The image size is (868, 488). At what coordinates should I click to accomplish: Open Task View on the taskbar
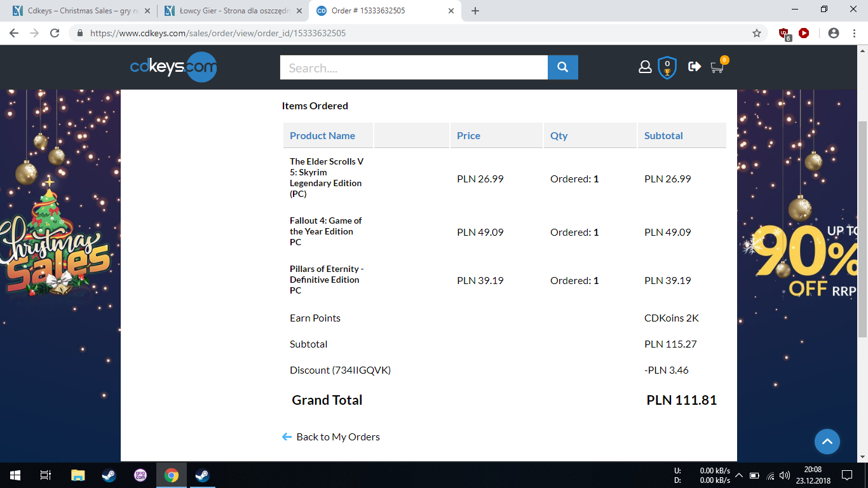coord(46,475)
